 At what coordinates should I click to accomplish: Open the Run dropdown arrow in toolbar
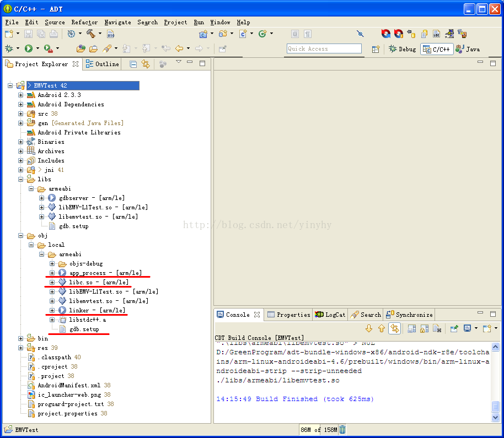click(x=37, y=48)
